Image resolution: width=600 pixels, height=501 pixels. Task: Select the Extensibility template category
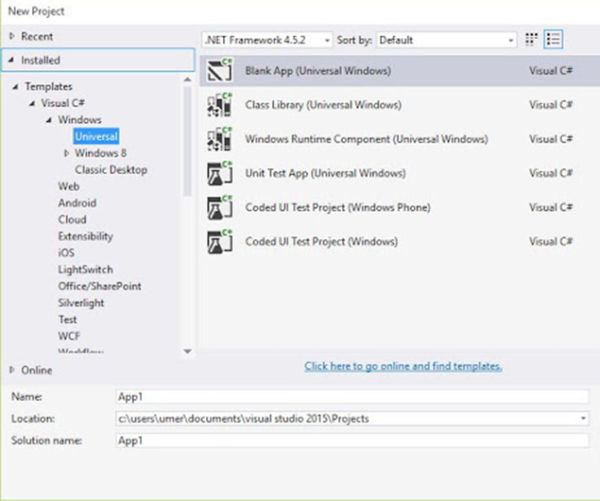(85, 237)
